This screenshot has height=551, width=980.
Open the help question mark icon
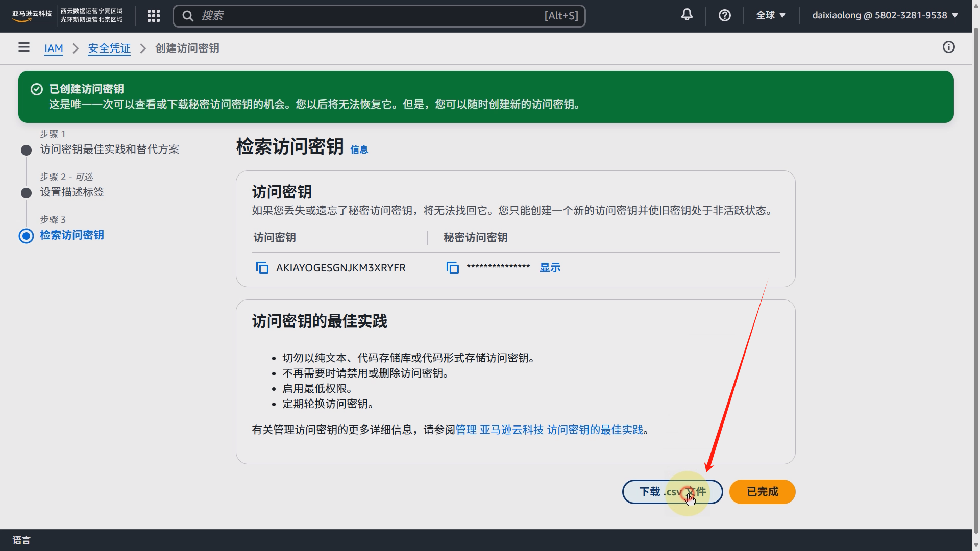pyautogui.click(x=724, y=16)
